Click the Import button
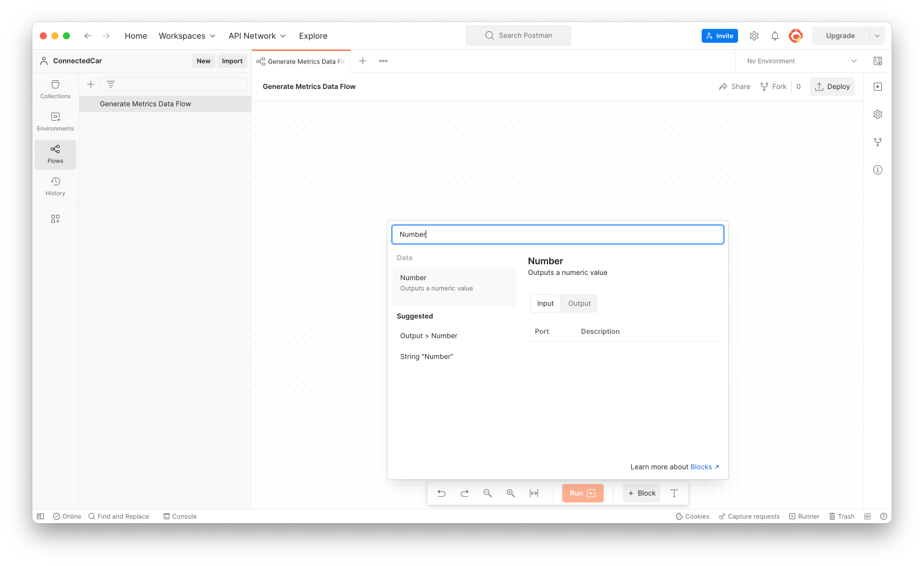 [232, 61]
